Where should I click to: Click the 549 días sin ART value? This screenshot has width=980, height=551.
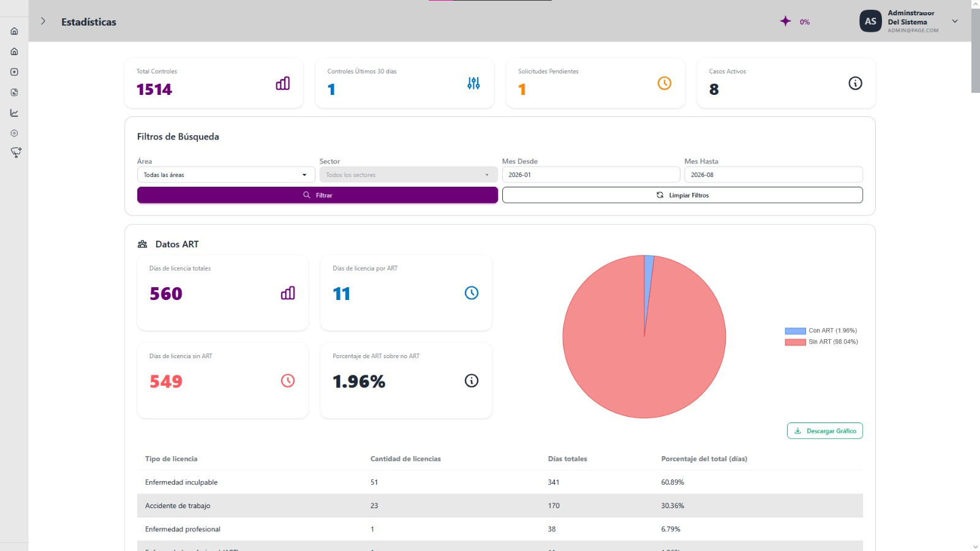pos(166,381)
